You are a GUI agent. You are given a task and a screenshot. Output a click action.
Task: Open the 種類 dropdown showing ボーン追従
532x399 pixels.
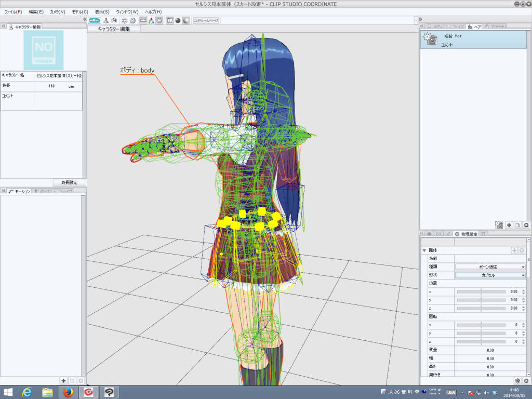point(490,267)
